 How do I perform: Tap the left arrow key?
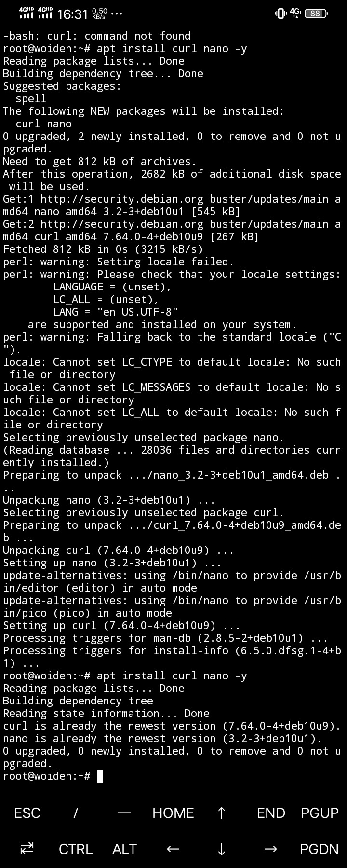(x=173, y=849)
